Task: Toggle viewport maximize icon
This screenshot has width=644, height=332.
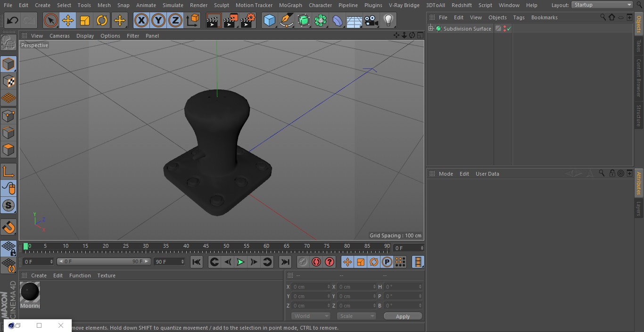Action: 419,35
